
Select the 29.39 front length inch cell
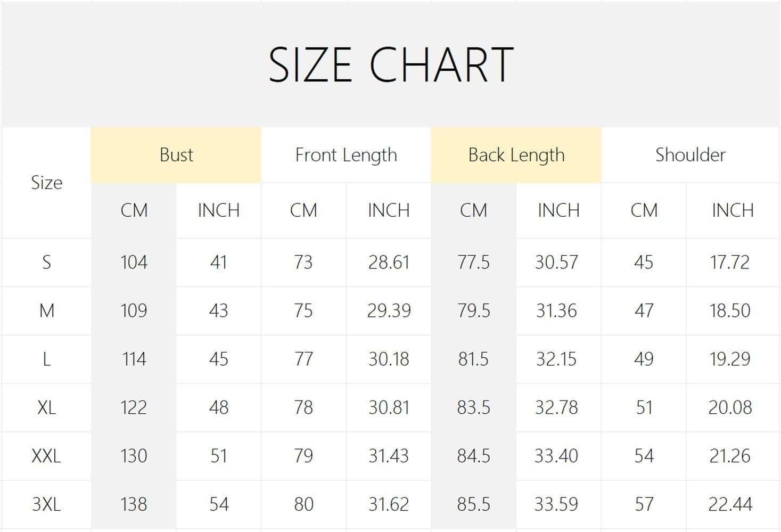click(x=389, y=310)
